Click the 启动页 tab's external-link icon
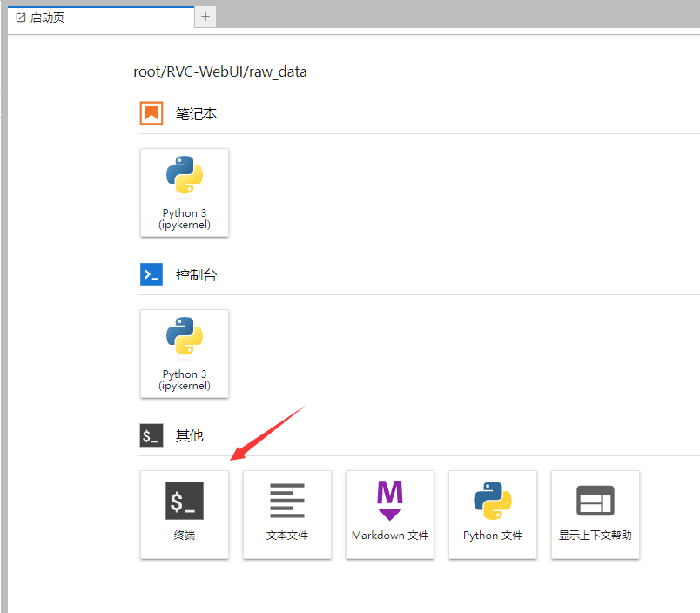This screenshot has width=700, height=613. click(x=21, y=17)
